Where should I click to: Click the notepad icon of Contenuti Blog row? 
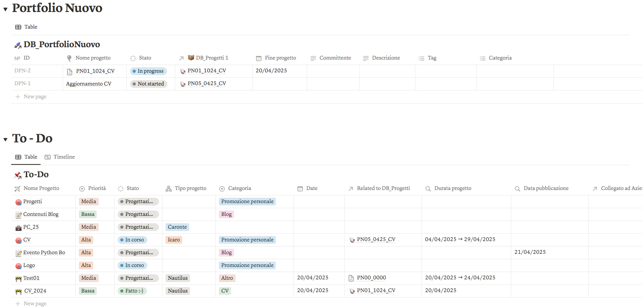click(18, 215)
